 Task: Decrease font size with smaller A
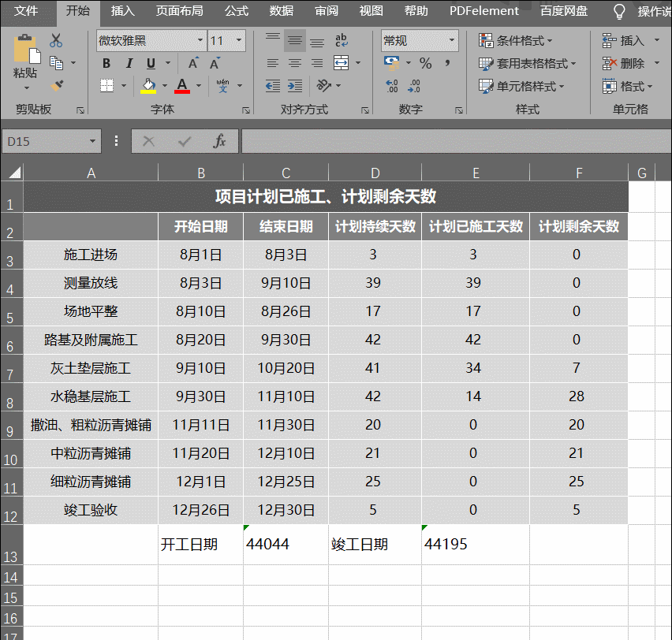[x=215, y=63]
